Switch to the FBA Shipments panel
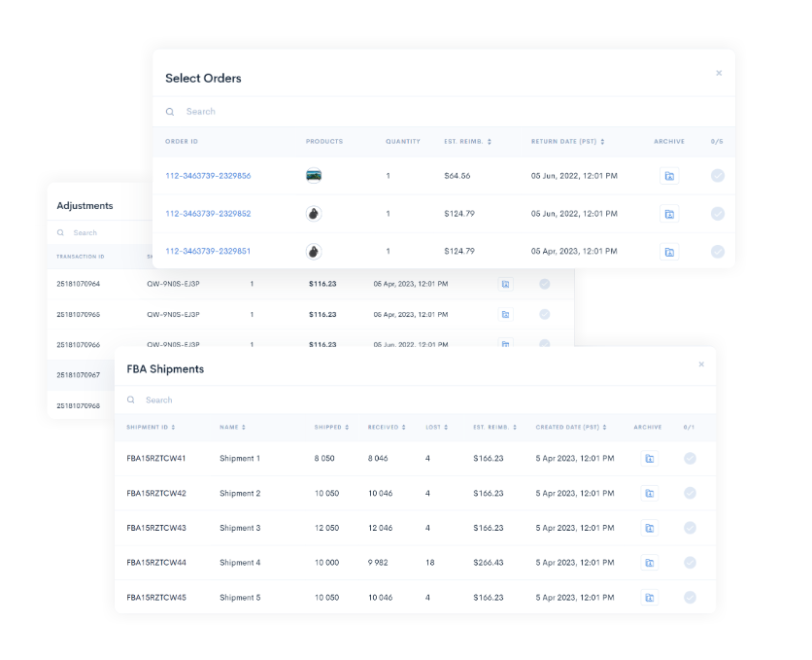 point(167,368)
